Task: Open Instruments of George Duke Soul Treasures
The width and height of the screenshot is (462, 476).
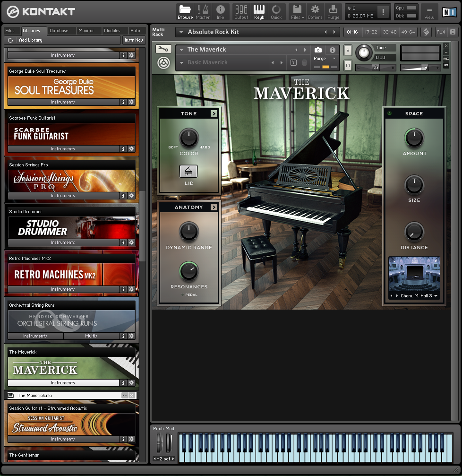Action: (63, 102)
